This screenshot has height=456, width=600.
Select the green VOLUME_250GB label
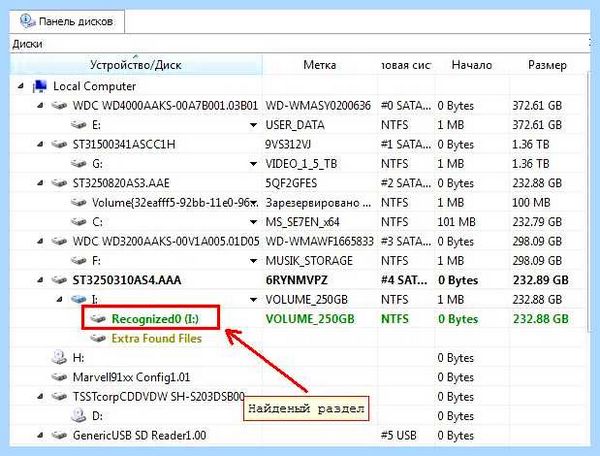(310, 319)
